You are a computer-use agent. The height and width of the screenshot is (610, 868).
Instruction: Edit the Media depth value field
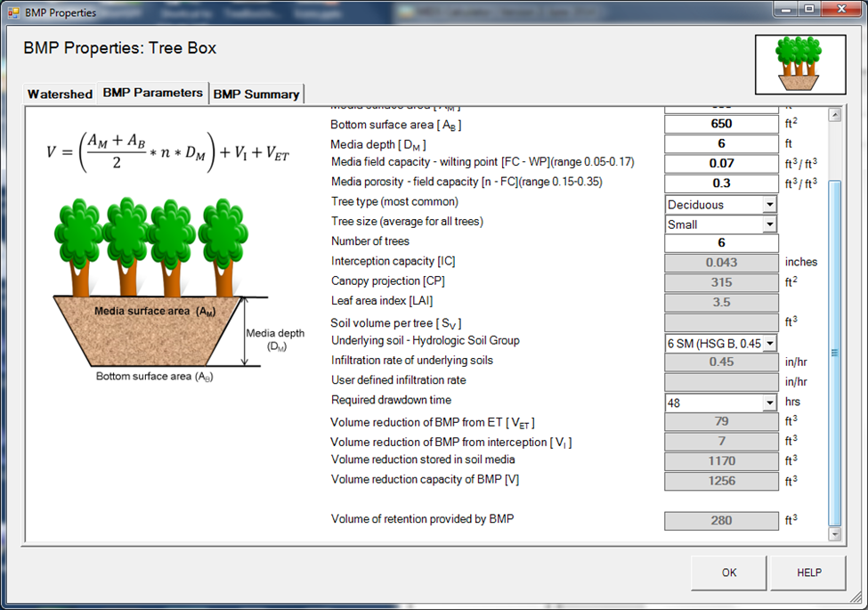point(721,144)
